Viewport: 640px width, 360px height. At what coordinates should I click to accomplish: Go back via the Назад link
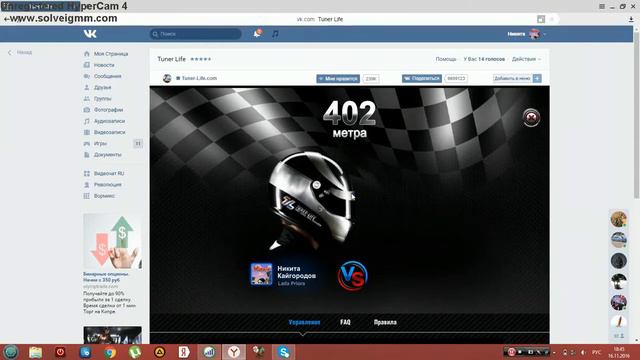[x=20, y=52]
